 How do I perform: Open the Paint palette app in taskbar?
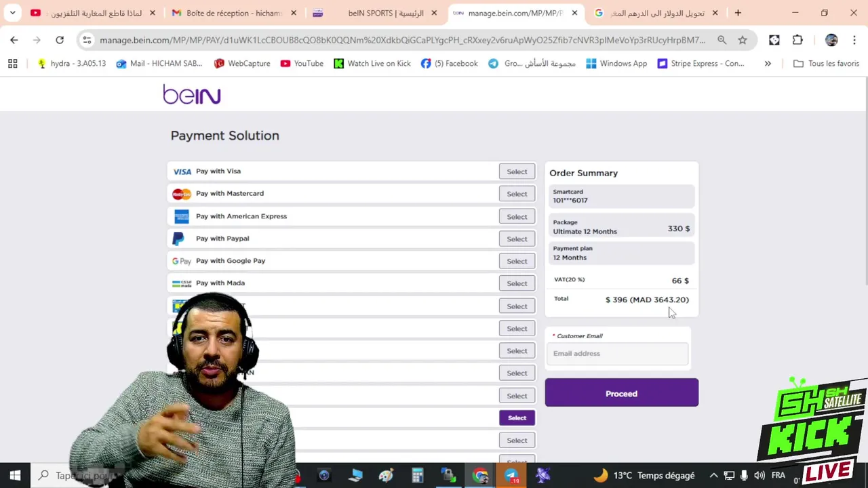387,475
